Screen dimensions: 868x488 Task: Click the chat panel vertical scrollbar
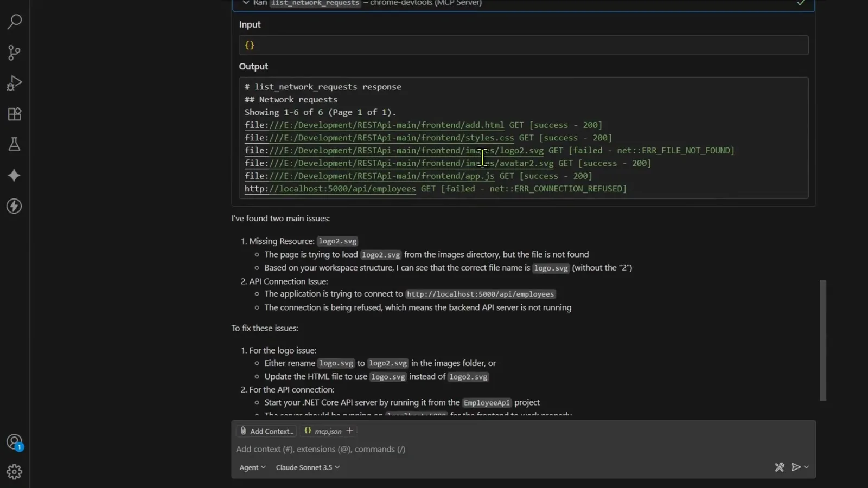823,341
